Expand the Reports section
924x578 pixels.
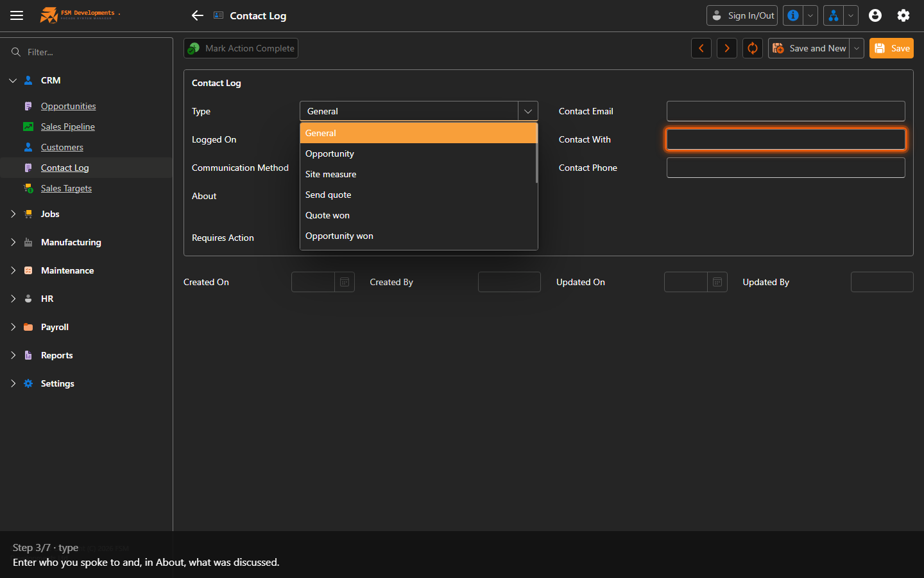click(x=13, y=355)
